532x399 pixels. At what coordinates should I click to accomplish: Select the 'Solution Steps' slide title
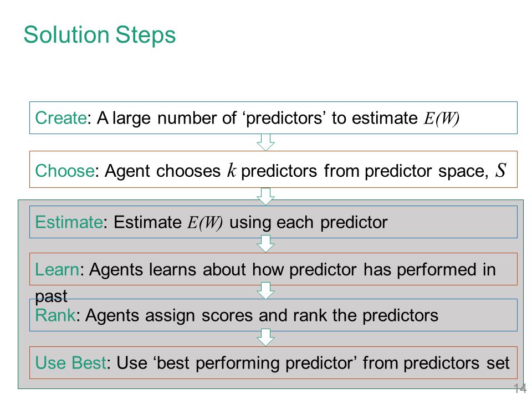[100, 35]
